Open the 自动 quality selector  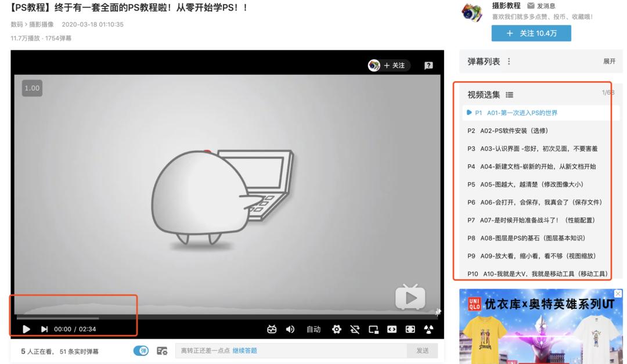313,329
